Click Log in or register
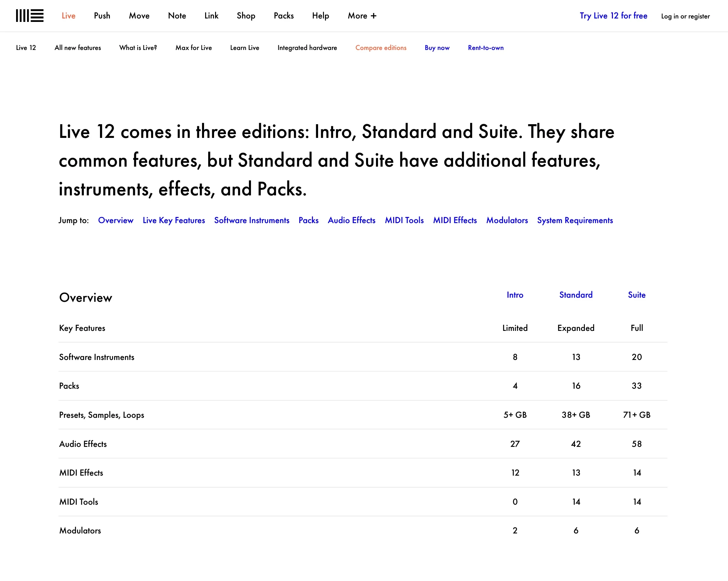The width and height of the screenshot is (728, 581). pyautogui.click(x=685, y=16)
